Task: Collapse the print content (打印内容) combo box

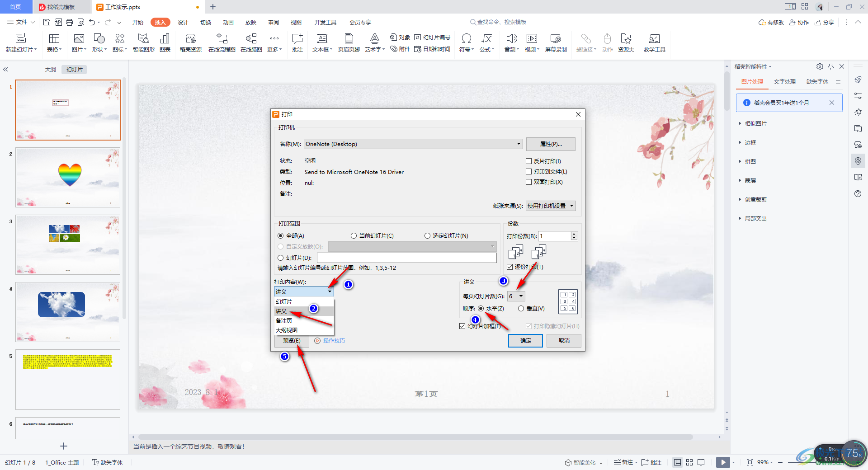Action: point(304,291)
